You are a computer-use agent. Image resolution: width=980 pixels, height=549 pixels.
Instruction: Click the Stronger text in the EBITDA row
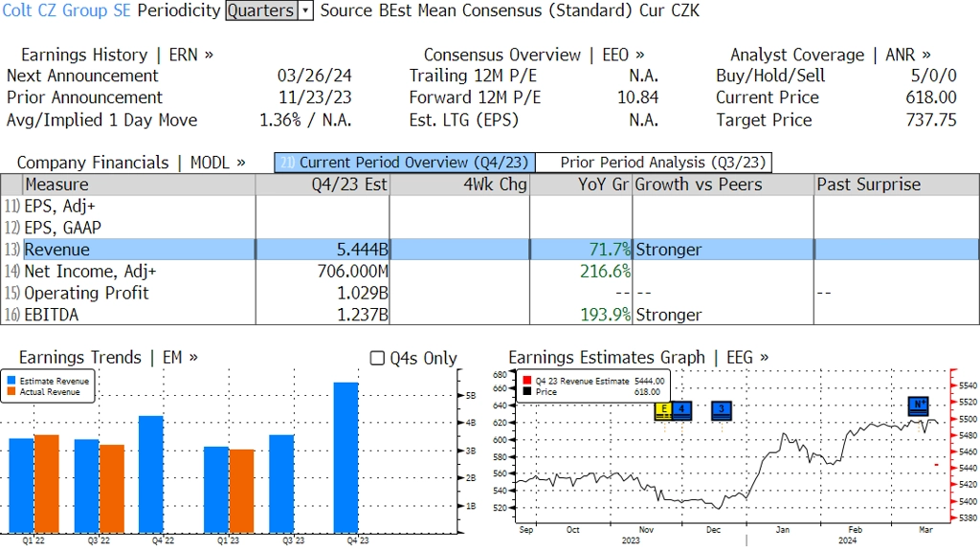669,315
